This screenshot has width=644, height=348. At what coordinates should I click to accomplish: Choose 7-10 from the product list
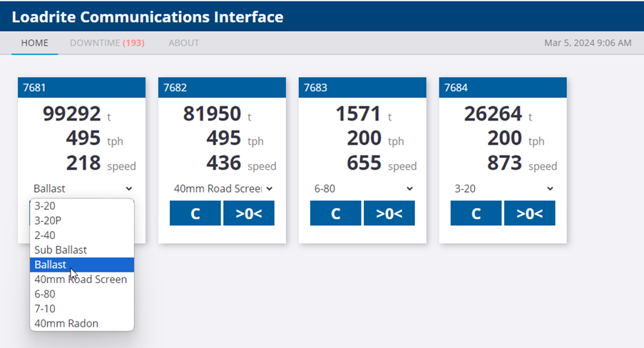[x=82, y=309]
